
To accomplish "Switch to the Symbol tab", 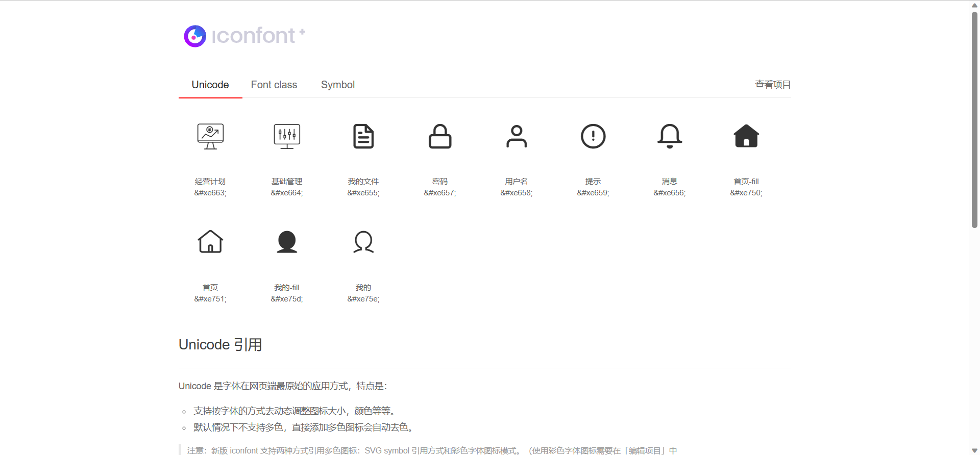I will tap(338, 85).
